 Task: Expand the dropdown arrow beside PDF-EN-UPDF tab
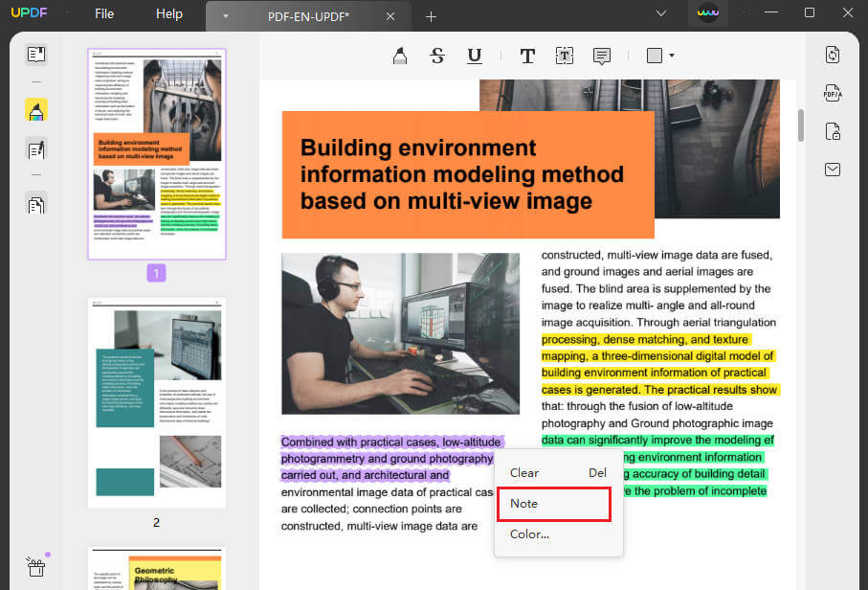point(224,16)
